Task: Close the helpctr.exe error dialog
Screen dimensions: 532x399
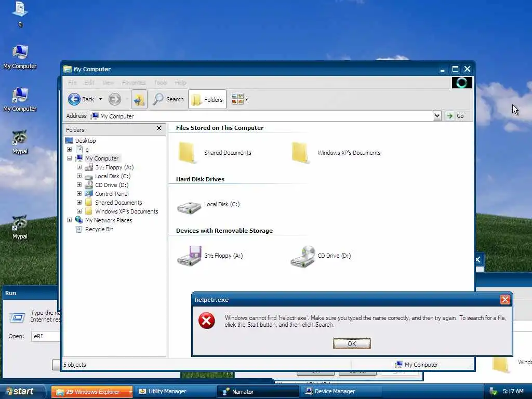Action: pyautogui.click(x=505, y=300)
